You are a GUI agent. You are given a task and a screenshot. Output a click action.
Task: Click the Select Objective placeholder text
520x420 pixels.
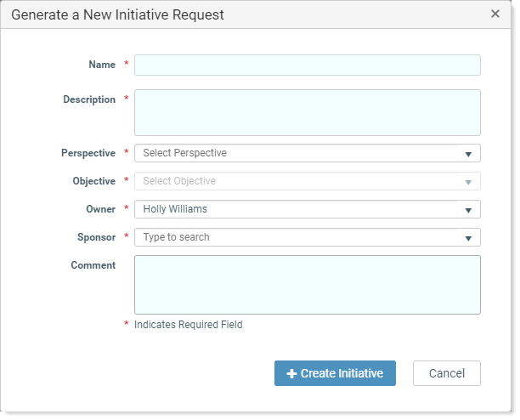click(179, 181)
